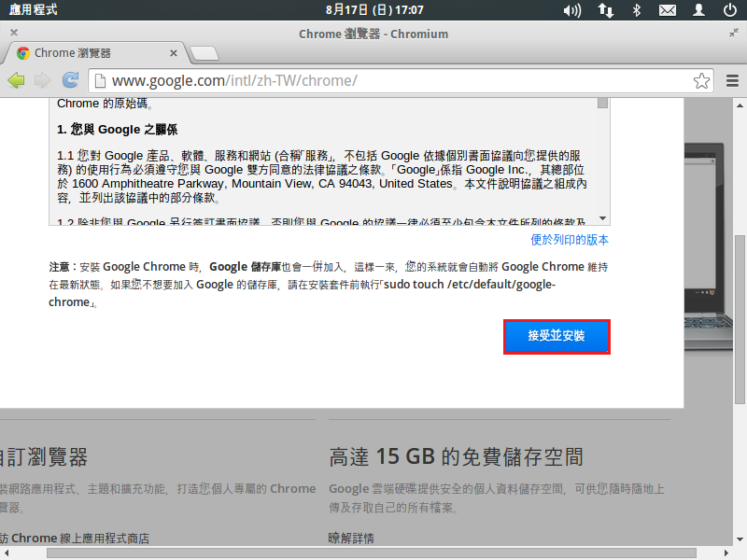Click the terms box scroll down arrow

click(x=602, y=218)
